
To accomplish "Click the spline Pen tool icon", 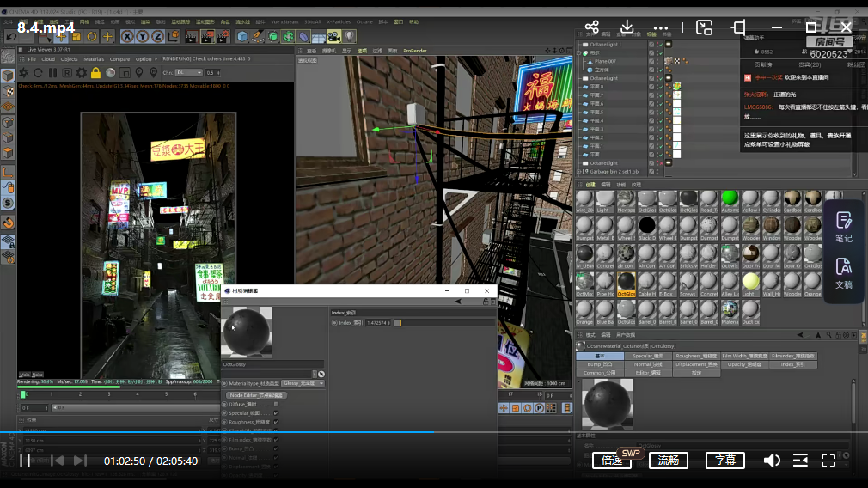I will [258, 37].
